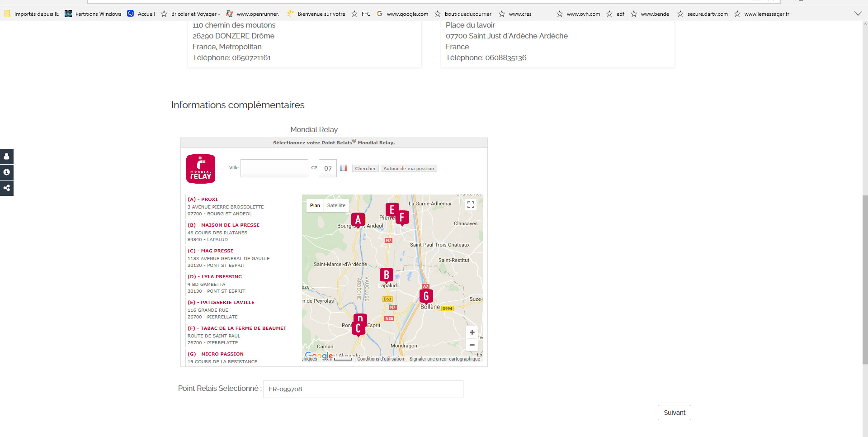Zoom in on the map
The width and height of the screenshot is (868, 437).
pyautogui.click(x=472, y=332)
